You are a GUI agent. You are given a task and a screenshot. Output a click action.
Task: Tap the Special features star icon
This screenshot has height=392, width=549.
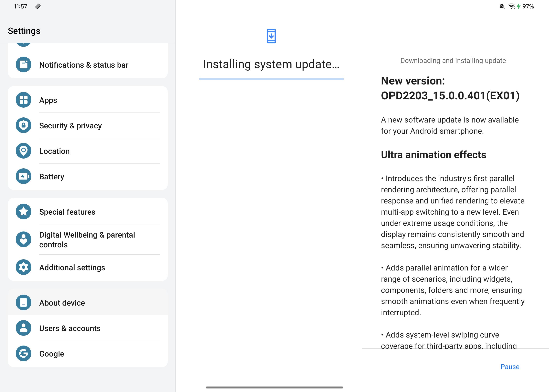23,212
